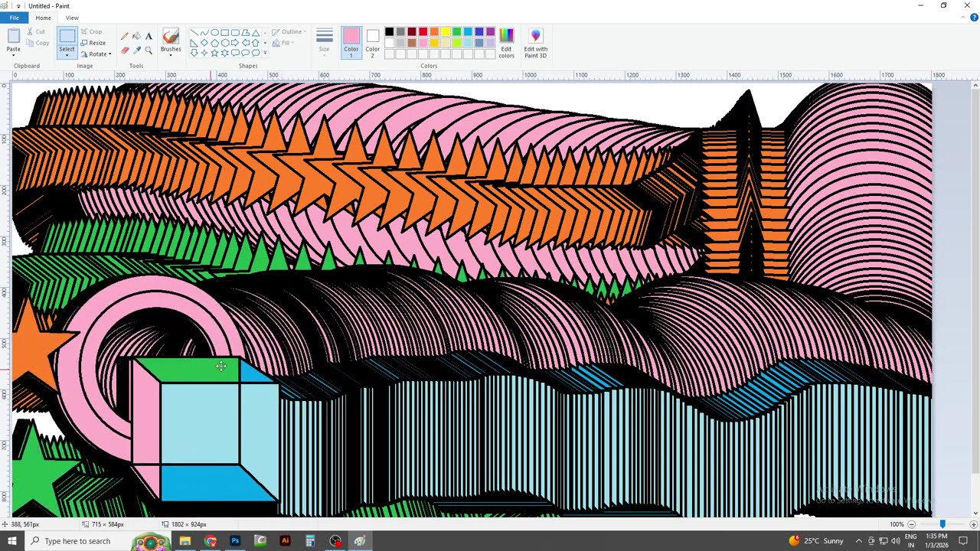The height and width of the screenshot is (551, 980).
Task: Choose the Oval shape
Action: click(215, 33)
